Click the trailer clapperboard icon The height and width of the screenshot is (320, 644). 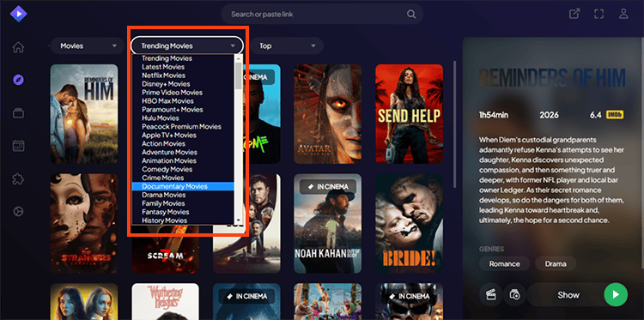(490, 294)
